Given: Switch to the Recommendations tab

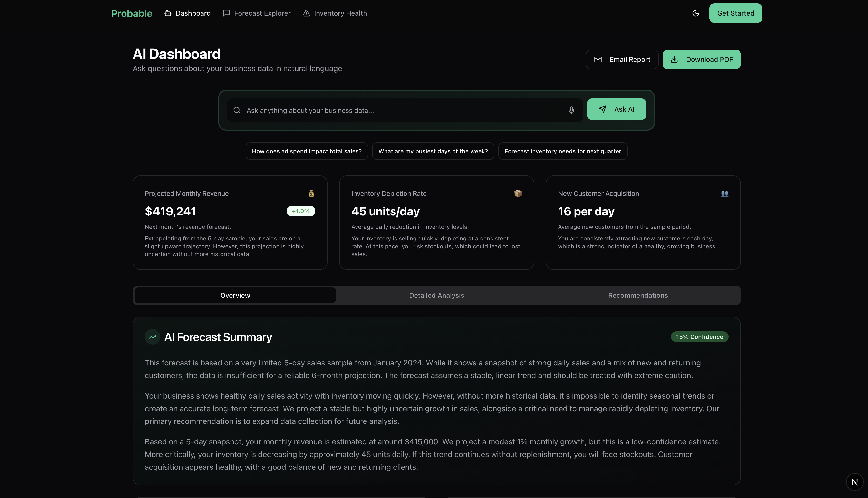Looking at the screenshot, I should (638, 295).
